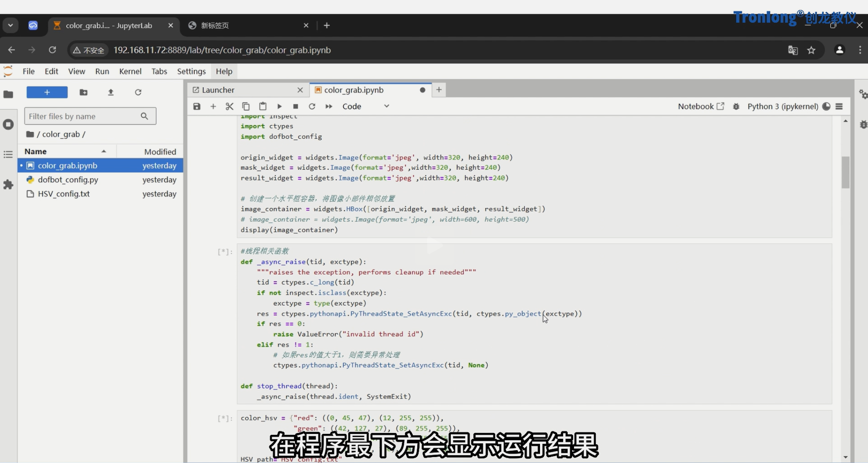Run the selected cell with play icon
The image size is (868, 463).
[280, 106]
